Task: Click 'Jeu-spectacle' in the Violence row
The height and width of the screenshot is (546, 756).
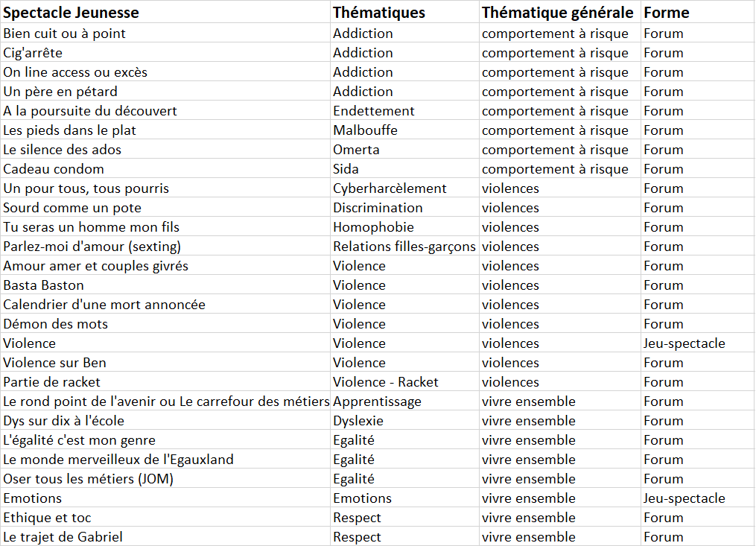Action: click(684, 343)
